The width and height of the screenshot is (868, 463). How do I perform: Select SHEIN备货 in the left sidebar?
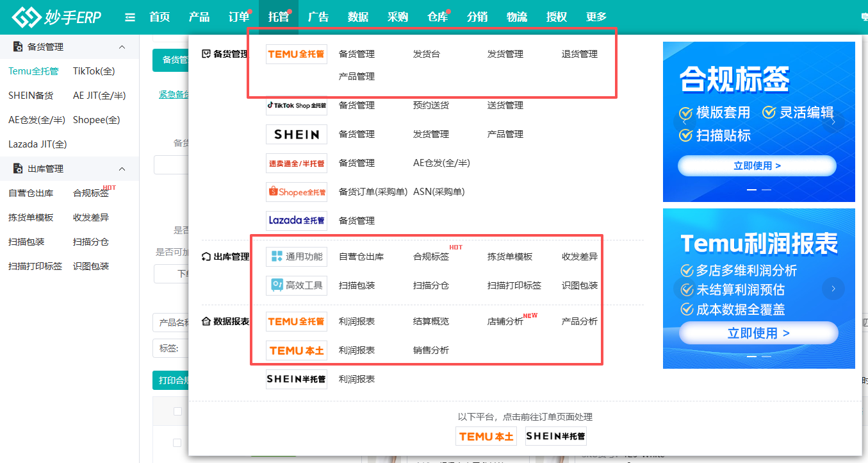[31, 96]
